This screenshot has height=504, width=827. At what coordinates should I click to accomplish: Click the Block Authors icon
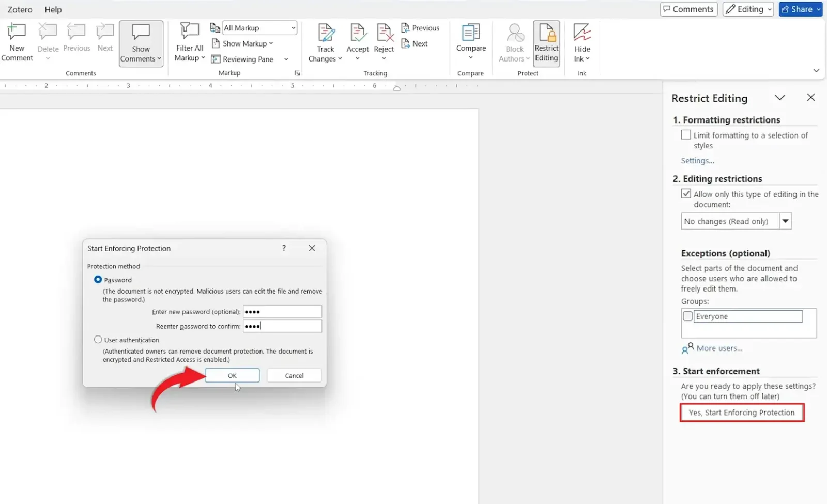click(x=515, y=33)
